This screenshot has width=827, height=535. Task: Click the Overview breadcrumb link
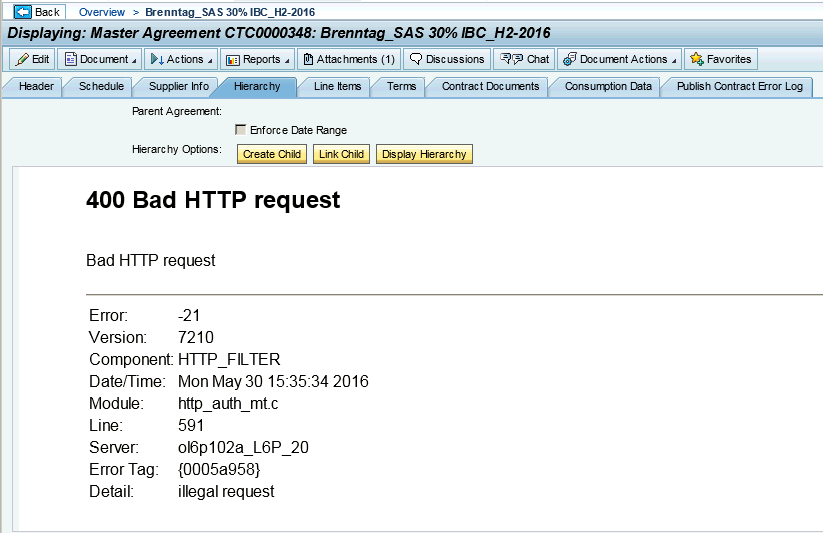pos(102,12)
